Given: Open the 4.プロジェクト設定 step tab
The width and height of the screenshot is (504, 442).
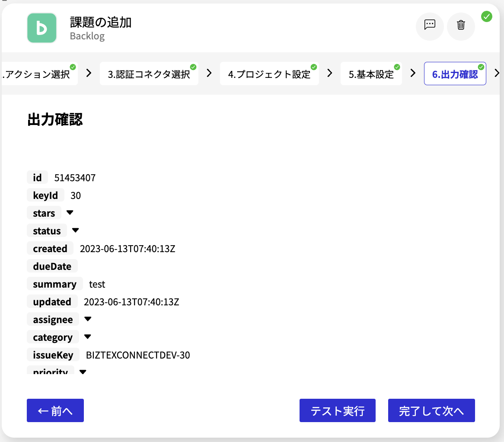Looking at the screenshot, I should (x=269, y=74).
